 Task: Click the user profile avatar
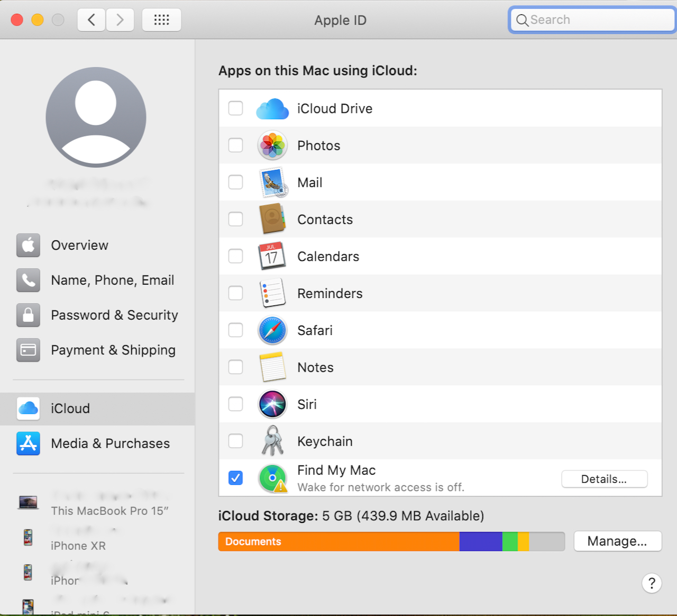96,117
